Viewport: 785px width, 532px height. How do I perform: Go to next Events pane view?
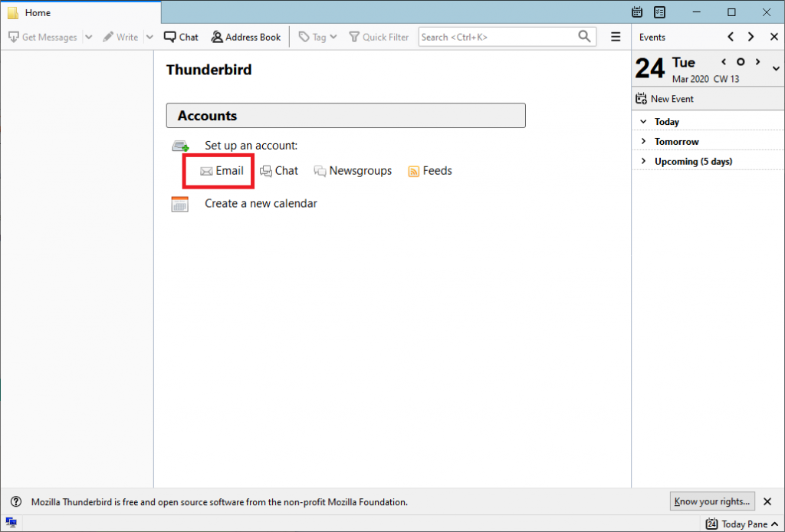(751, 37)
